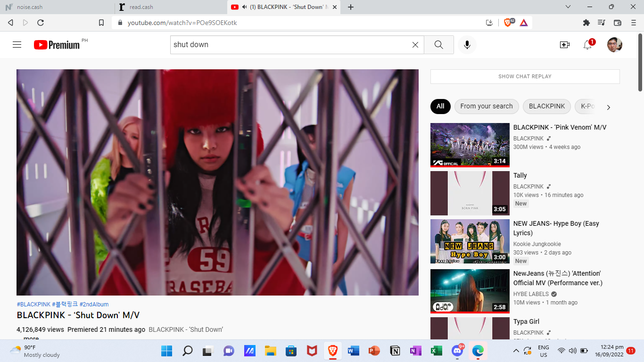Run the YouTube search with magnifier button

tap(439, 45)
